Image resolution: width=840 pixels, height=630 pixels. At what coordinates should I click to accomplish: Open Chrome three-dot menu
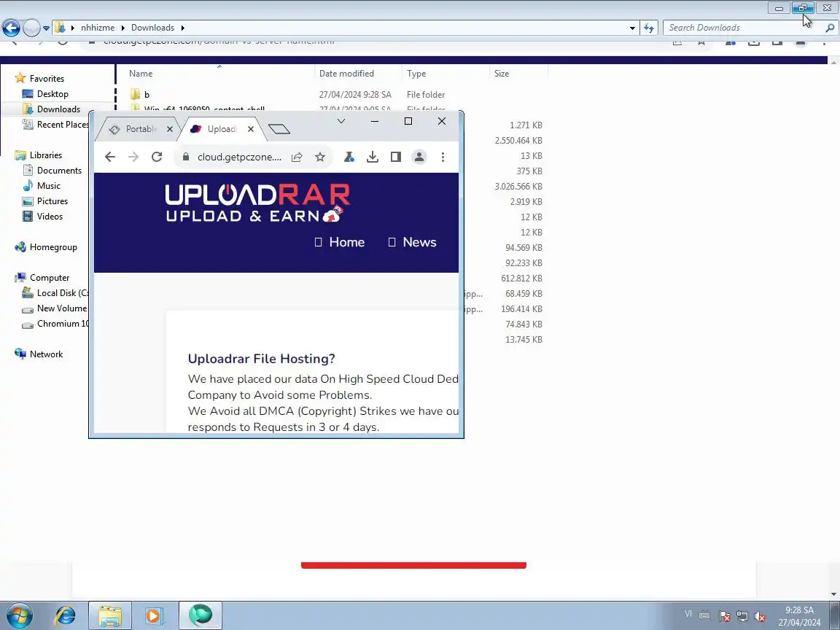pyautogui.click(x=443, y=157)
